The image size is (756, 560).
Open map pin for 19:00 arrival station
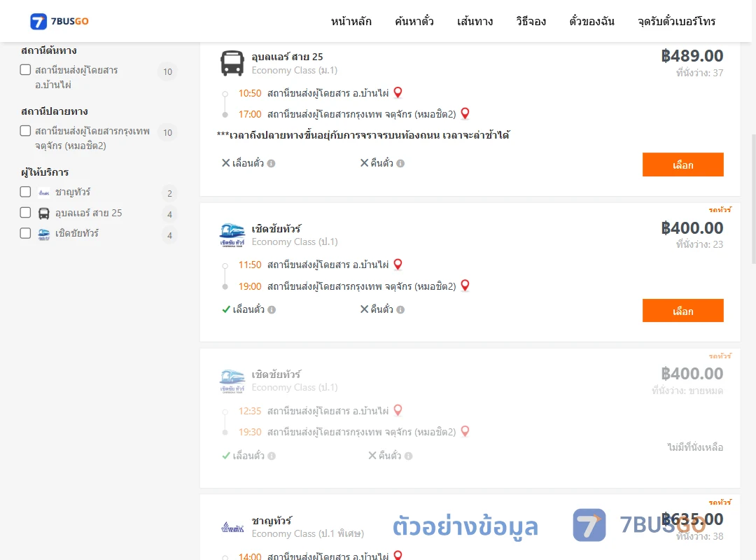[x=465, y=286]
